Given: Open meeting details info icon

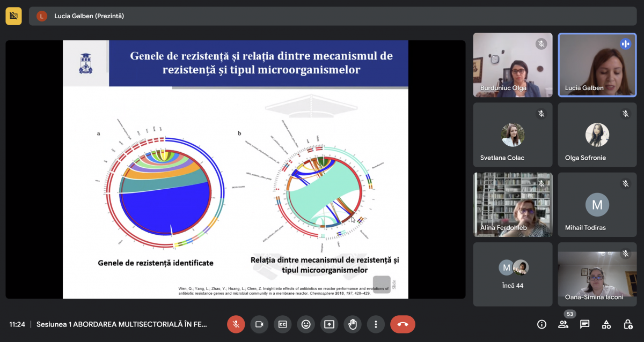Looking at the screenshot, I should pos(541,324).
